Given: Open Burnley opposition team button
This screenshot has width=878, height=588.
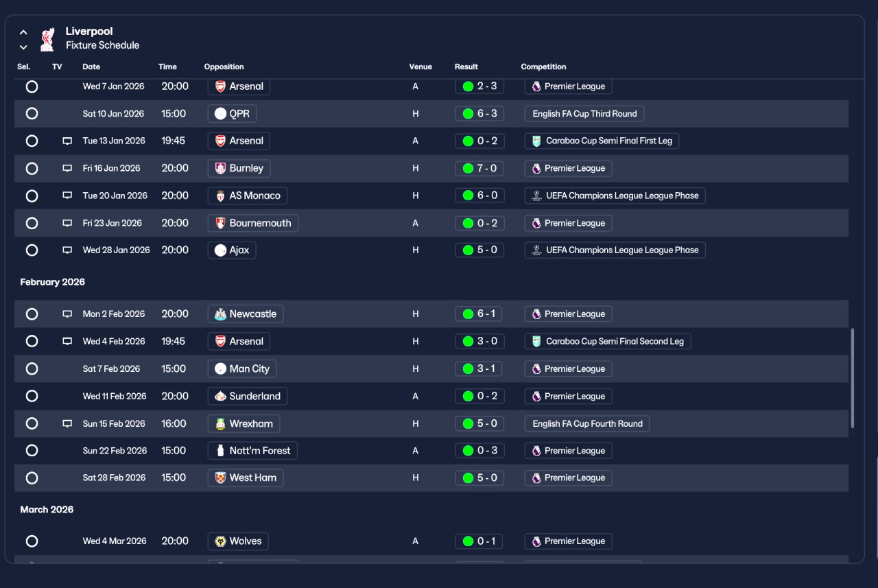Looking at the screenshot, I should pyautogui.click(x=239, y=168).
